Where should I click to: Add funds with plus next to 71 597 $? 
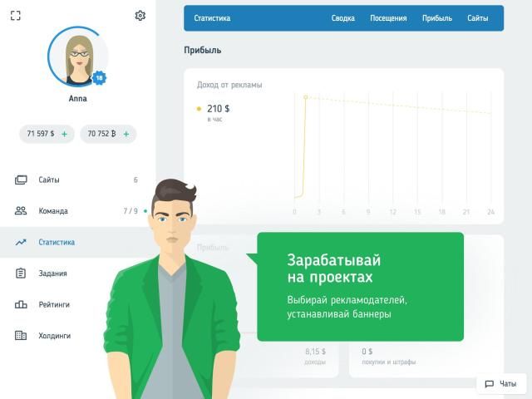click(x=64, y=134)
